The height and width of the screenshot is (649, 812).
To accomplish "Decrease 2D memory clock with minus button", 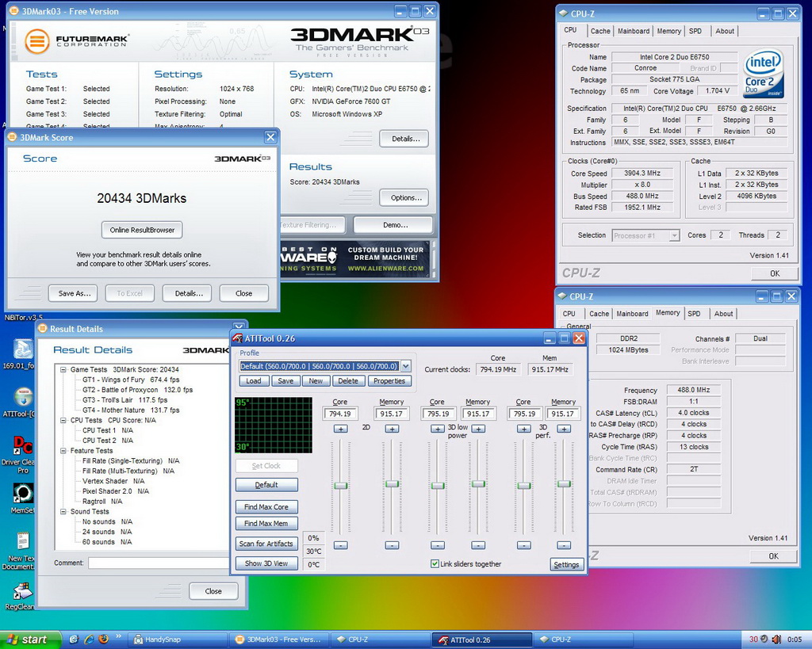I will pyautogui.click(x=392, y=545).
